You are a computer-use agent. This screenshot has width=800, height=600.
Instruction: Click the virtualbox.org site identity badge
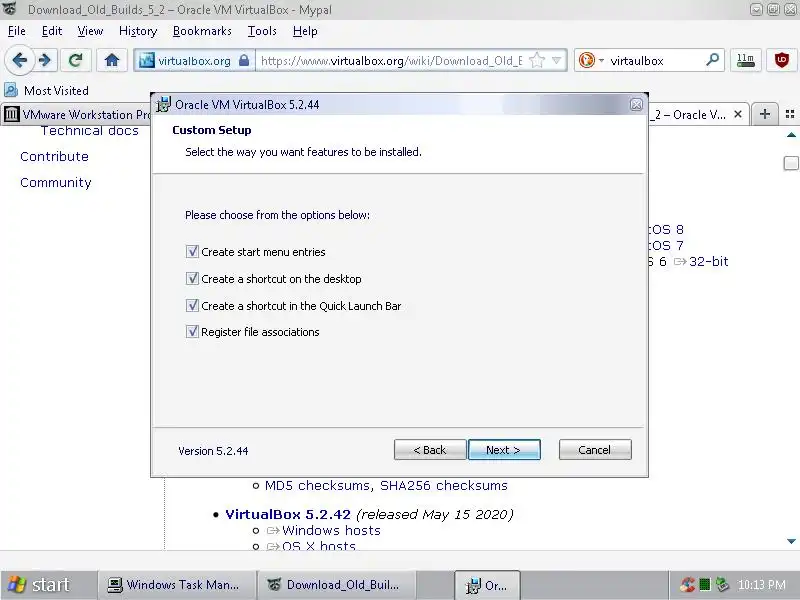coord(194,61)
